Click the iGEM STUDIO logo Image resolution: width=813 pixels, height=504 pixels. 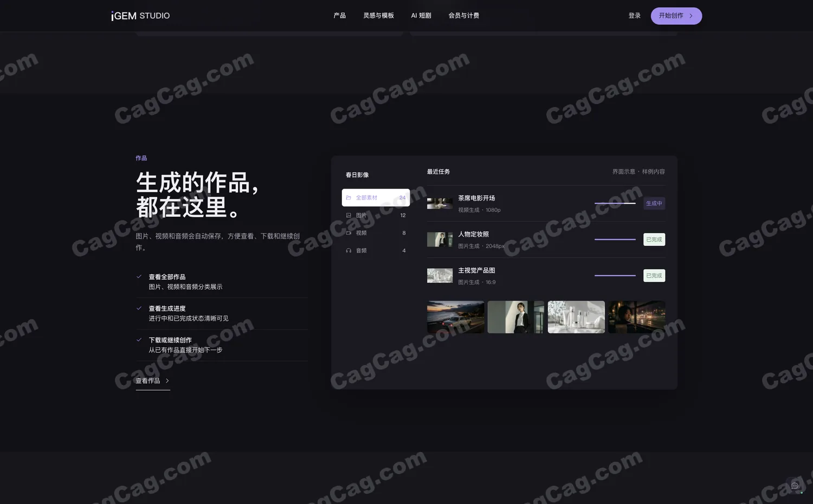tap(140, 16)
